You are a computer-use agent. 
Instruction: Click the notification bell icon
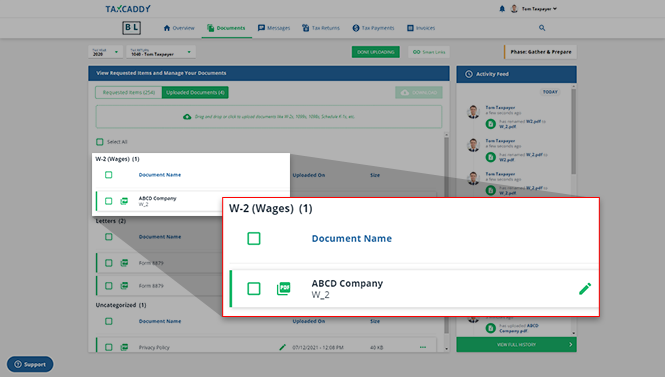point(502,8)
